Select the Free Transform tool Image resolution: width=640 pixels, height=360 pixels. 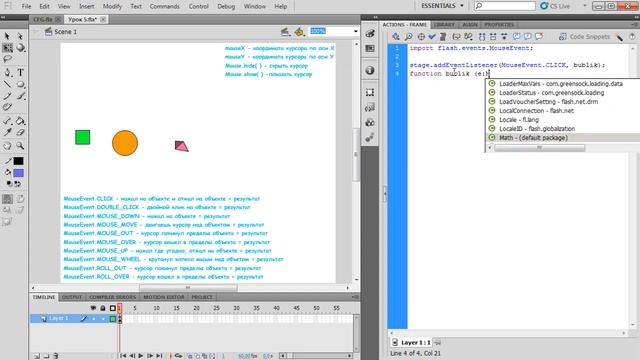coord(7,48)
